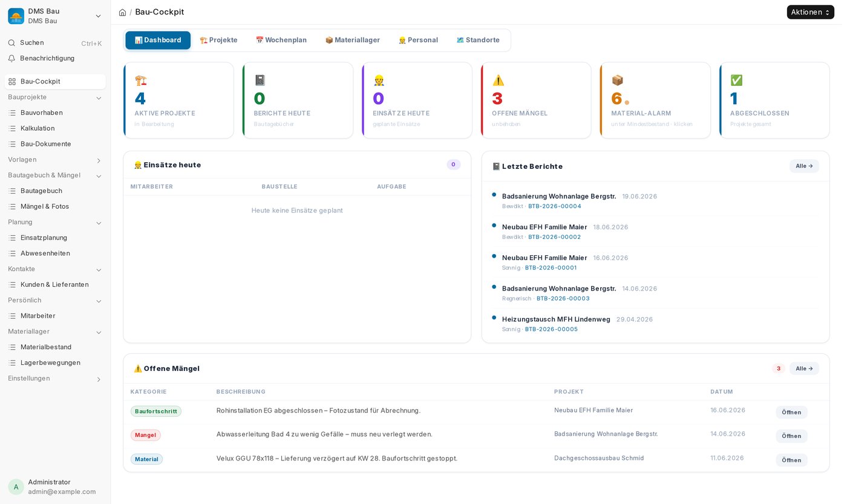Open the DMS Bau workspace switcher dropdown
The image size is (847, 504).
click(98, 16)
